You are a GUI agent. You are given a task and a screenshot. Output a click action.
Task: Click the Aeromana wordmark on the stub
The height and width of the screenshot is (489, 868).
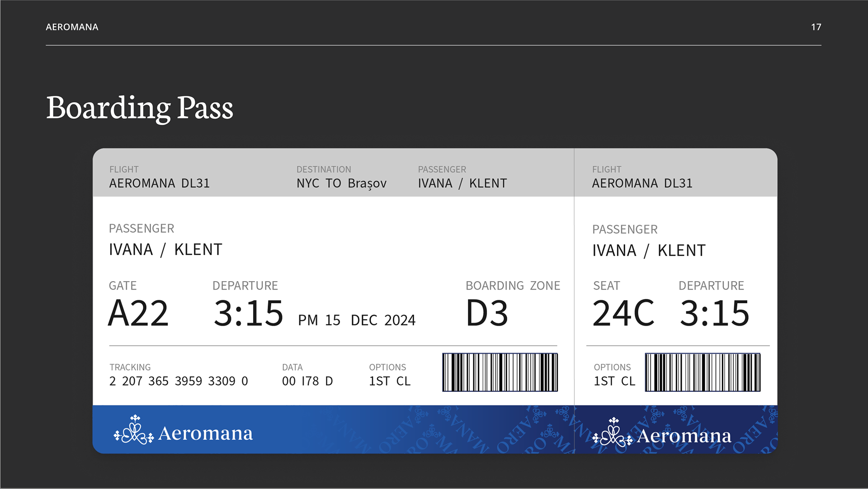click(x=684, y=436)
